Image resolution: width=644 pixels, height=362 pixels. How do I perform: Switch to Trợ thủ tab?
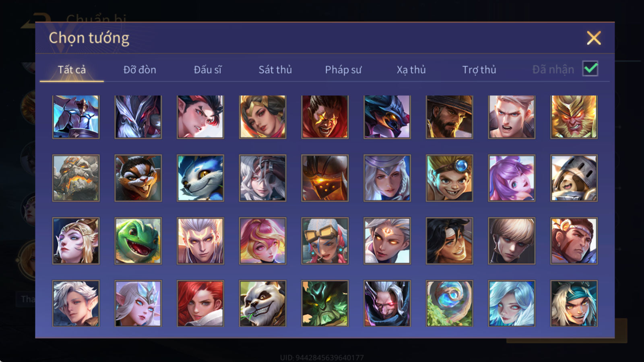pyautogui.click(x=479, y=70)
